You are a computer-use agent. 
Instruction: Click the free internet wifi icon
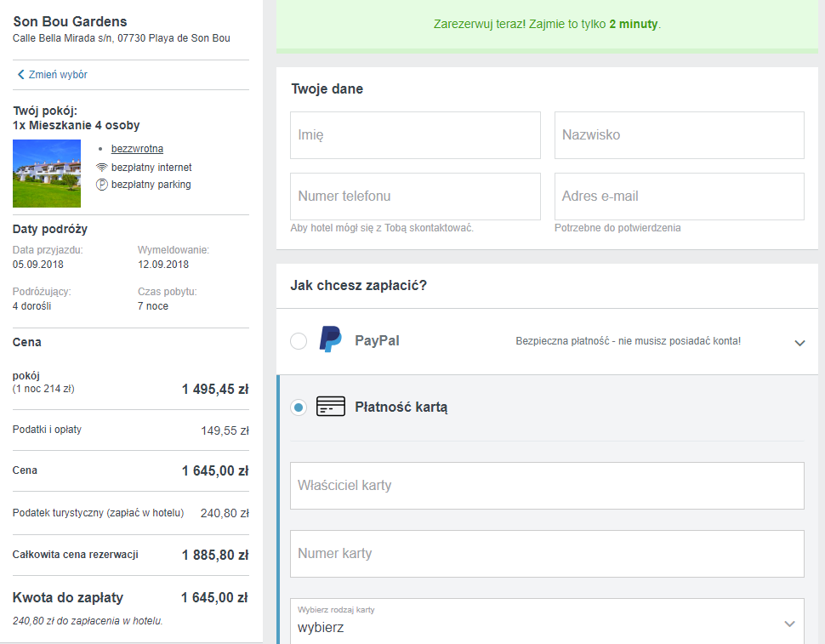[101, 168]
